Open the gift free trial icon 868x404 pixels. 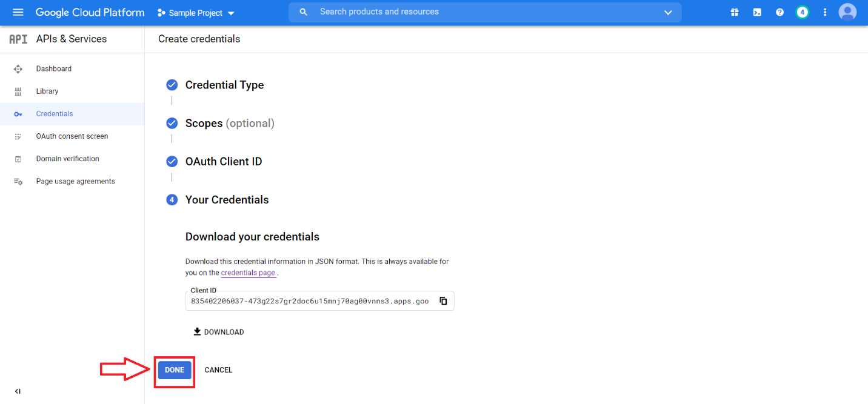pos(735,12)
